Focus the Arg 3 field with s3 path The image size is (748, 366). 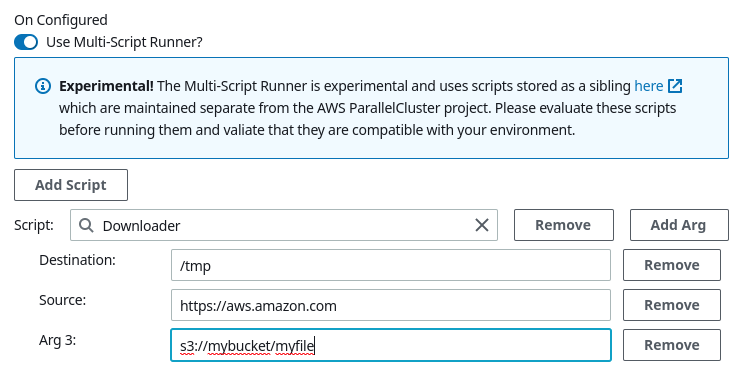[391, 345]
